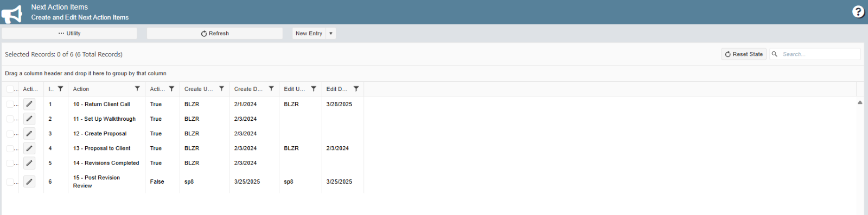The image size is (868, 215).
Task: Edit the 11 - Set Up Walkthrough row
Action: coord(29,119)
